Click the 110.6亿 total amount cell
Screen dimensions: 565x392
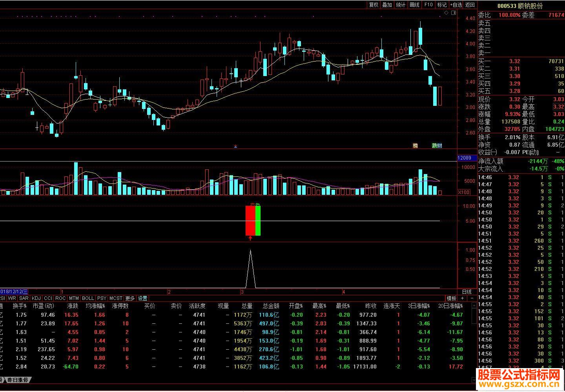coord(269,315)
